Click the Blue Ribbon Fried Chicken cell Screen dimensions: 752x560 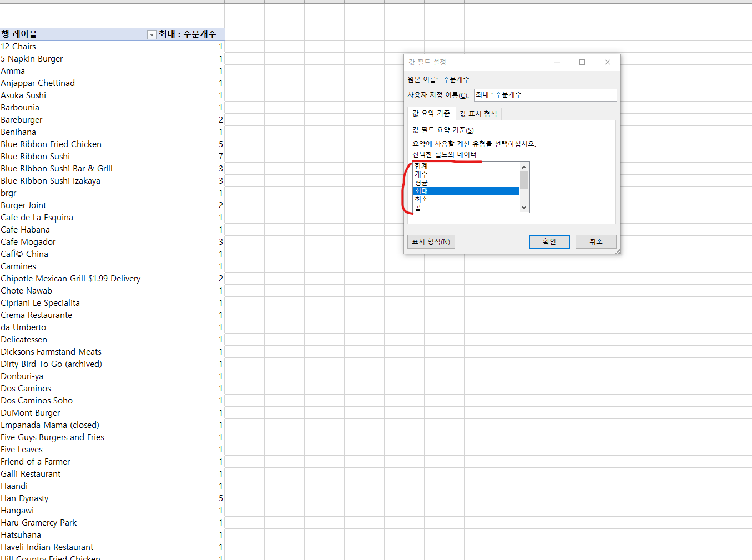coord(78,144)
